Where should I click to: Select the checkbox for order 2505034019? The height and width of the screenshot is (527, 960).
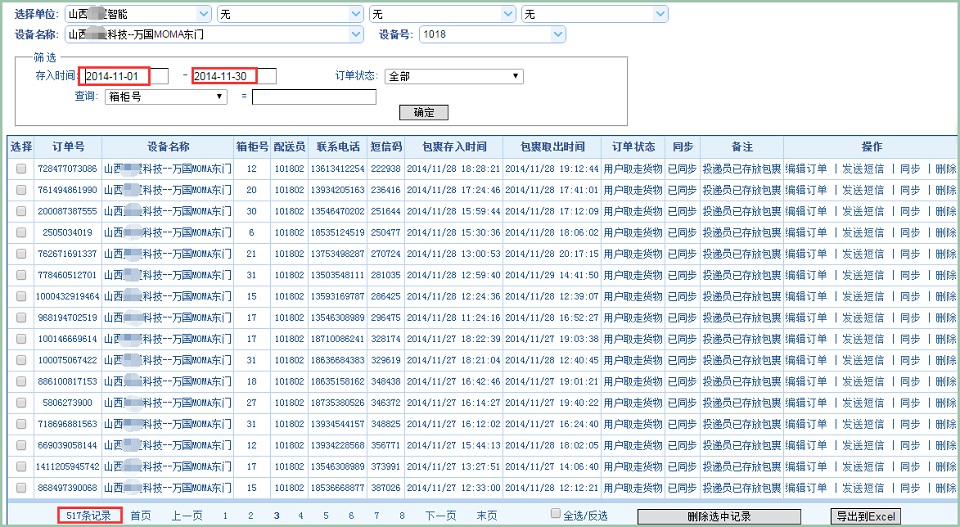coord(21,232)
